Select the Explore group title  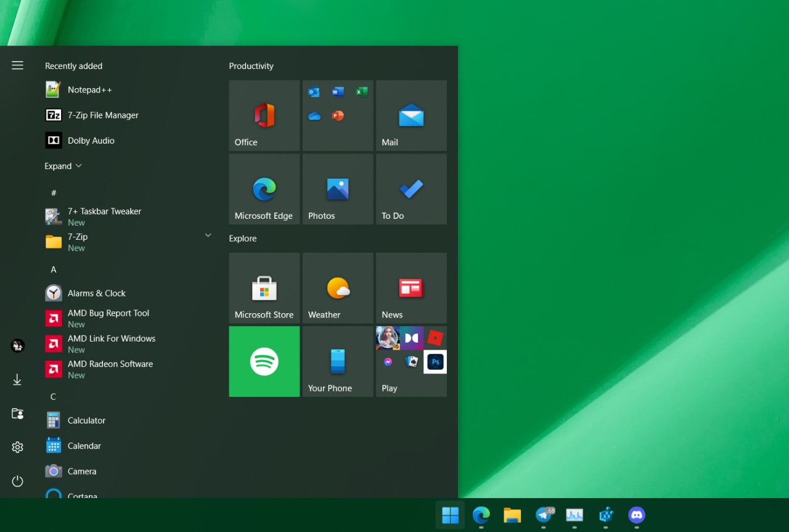point(243,239)
